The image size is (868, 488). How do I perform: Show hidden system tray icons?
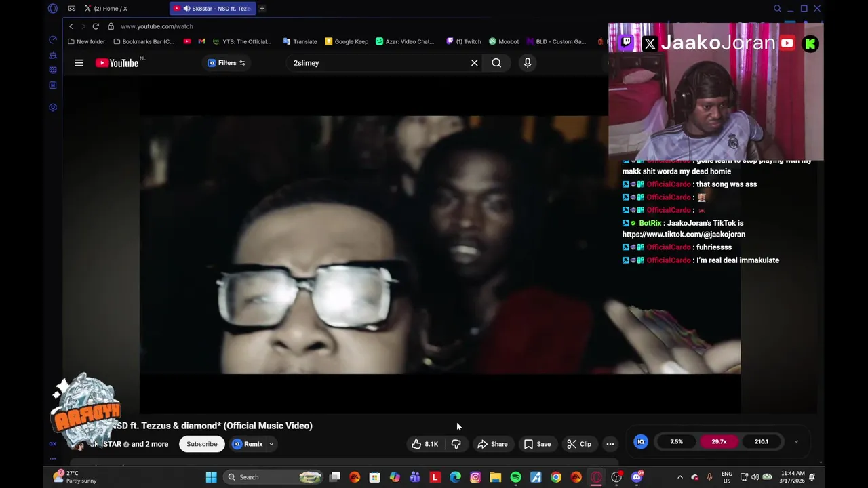680,477
